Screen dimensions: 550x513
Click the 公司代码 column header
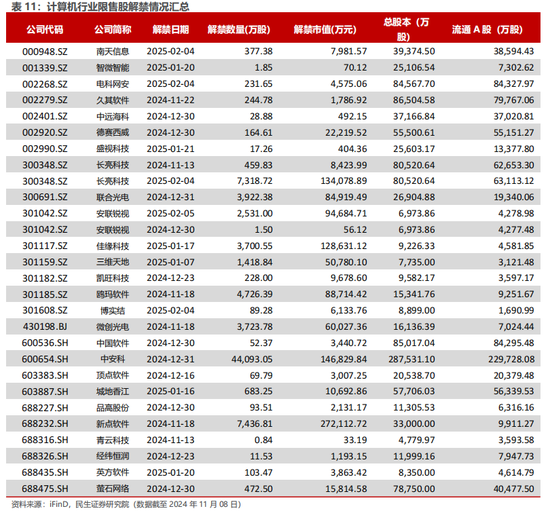45,30
